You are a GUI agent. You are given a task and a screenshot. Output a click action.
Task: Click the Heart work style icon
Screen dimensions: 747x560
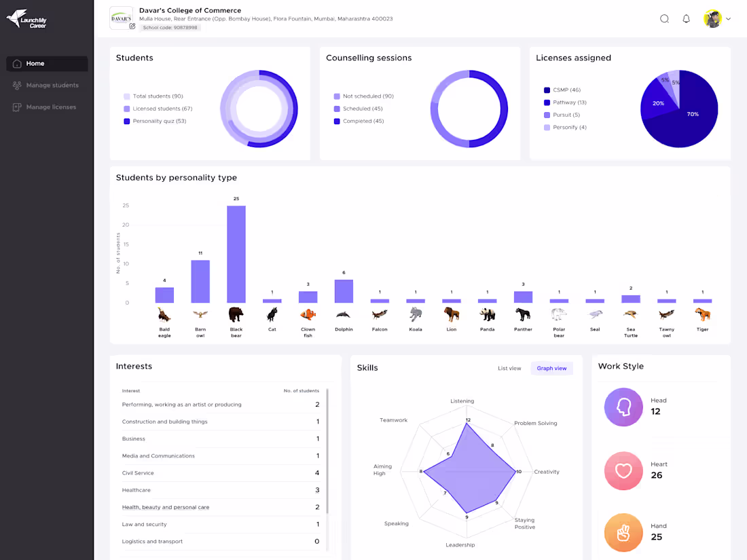click(x=623, y=470)
